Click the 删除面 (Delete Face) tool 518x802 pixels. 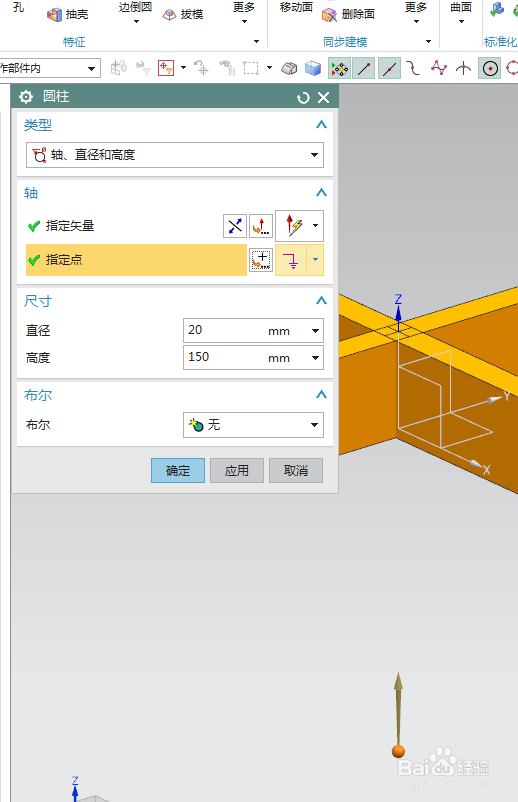pos(349,14)
